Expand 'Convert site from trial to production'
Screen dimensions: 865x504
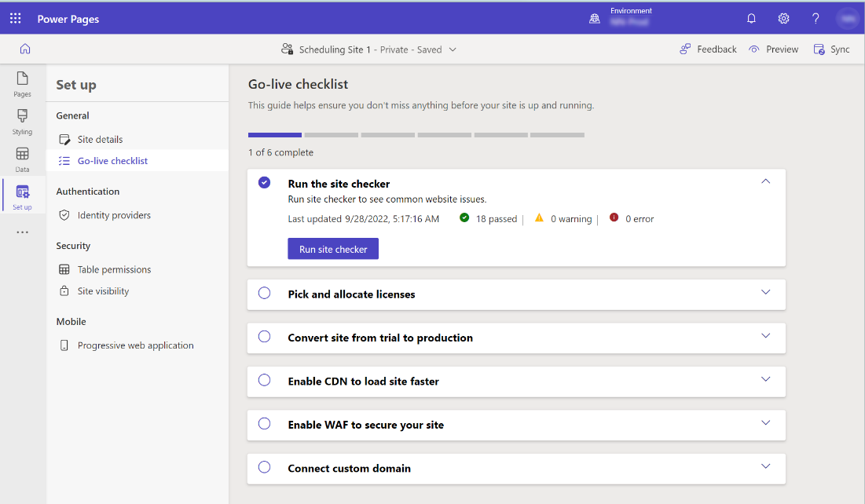pyautogui.click(x=765, y=336)
